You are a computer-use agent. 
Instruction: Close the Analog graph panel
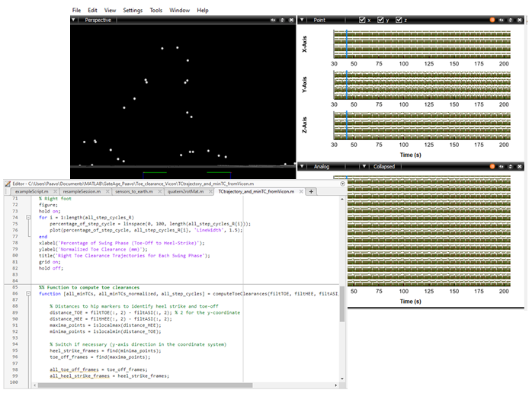tap(520, 167)
